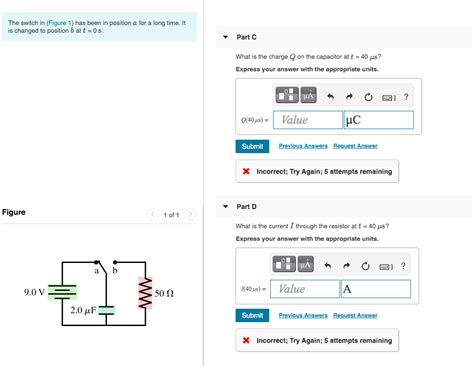Screen dimensions: 474x366
Task: Collapse the Part D section
Action: click(226, 206)
